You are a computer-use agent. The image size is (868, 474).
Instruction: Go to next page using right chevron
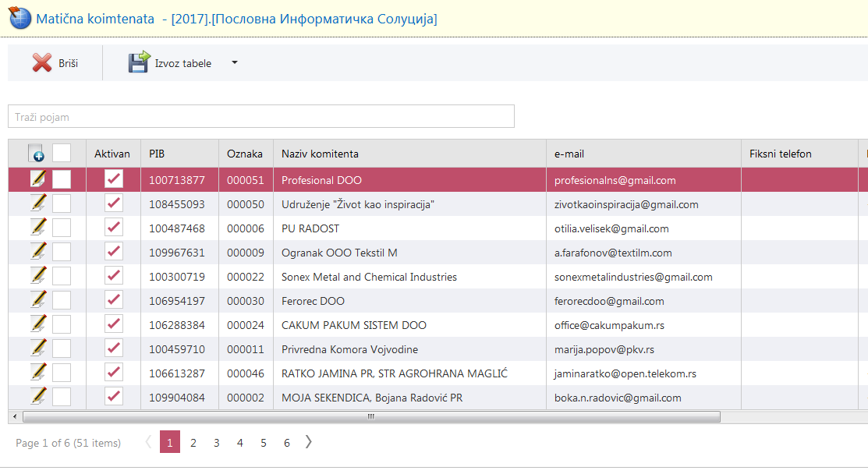click(309, 442)
